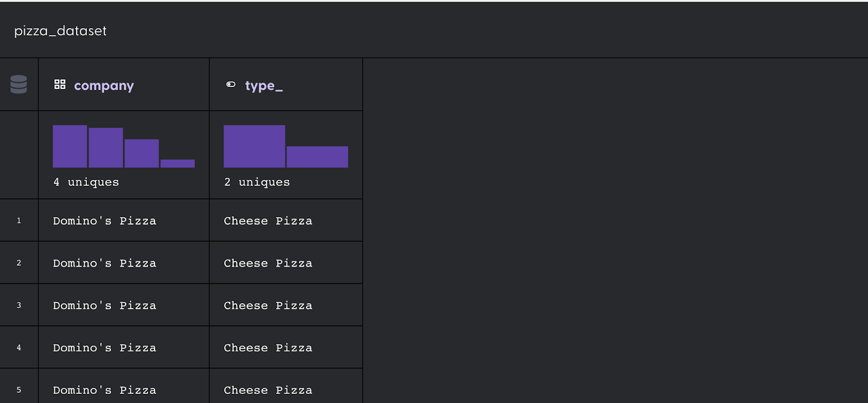Select row number 1

pos(19,221)
